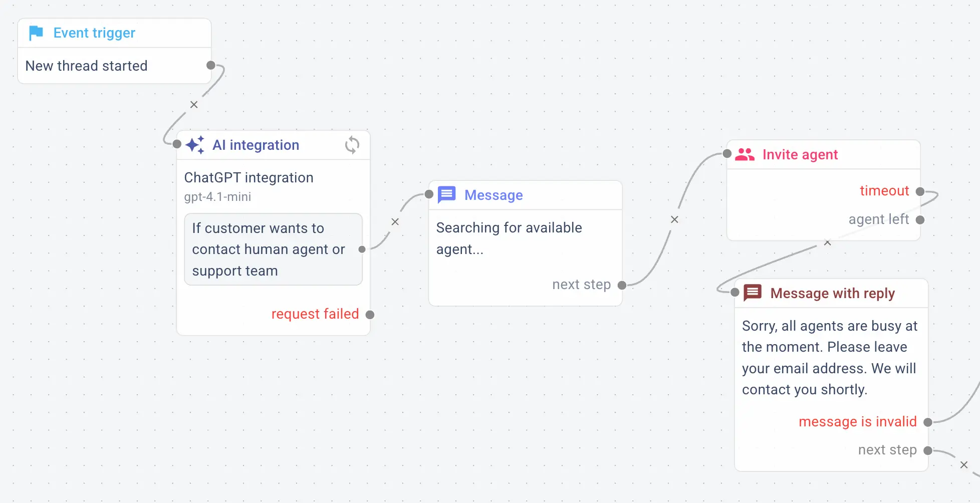The width and height of the screenshot is (980, 503).
Task: Click the agent left output connector
Action: tap(919, 219)
